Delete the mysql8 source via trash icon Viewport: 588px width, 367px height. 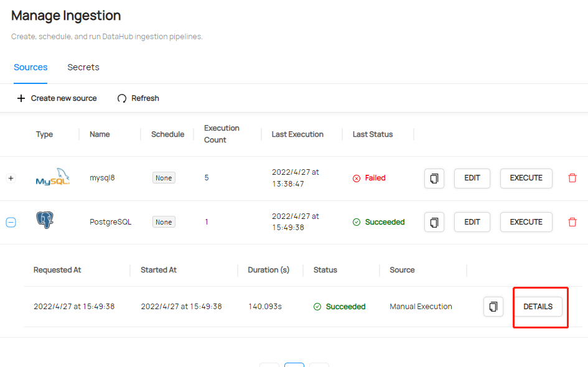point(572,178)
